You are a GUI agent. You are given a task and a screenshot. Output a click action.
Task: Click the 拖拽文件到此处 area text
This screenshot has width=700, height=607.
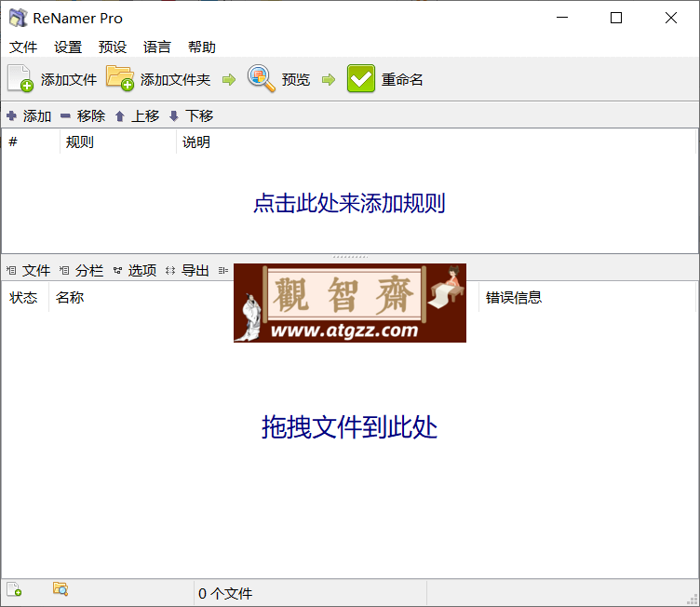click(x=350, y=427)
